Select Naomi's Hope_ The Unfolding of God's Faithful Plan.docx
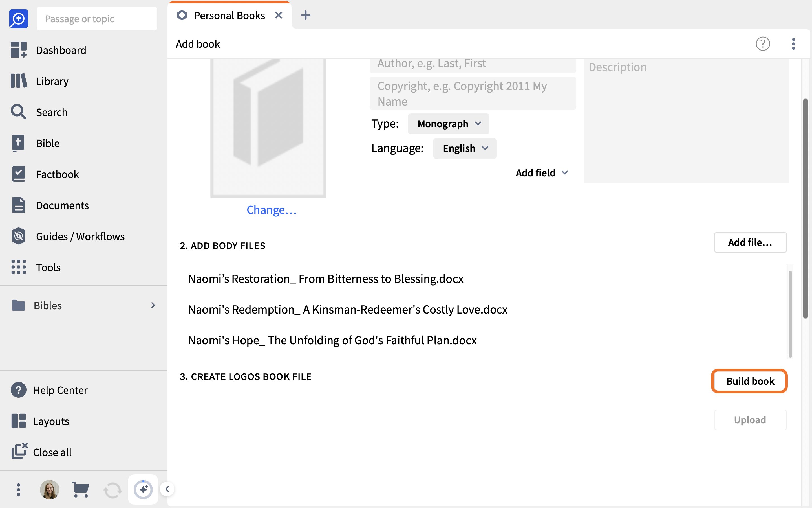Screen dimensions: 812x508 [332, 340]
